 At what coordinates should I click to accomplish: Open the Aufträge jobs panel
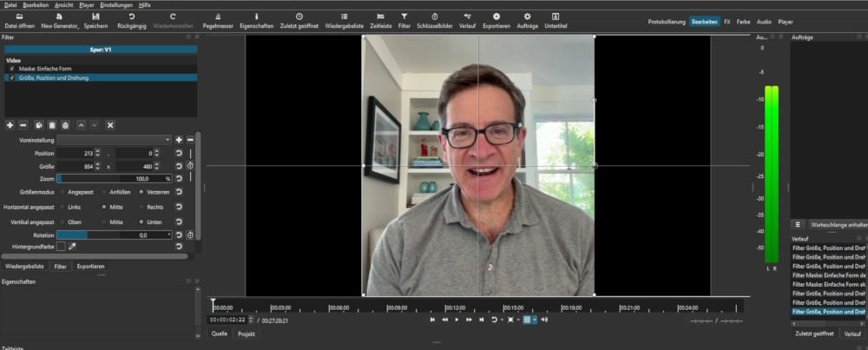pyautogui.click(x=527, y=20)
